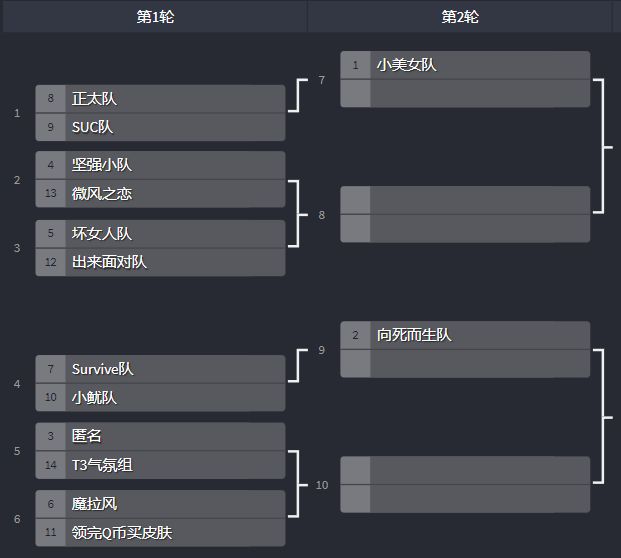Click empty top slot of match 10
The image size is (621, 558).
465,470
